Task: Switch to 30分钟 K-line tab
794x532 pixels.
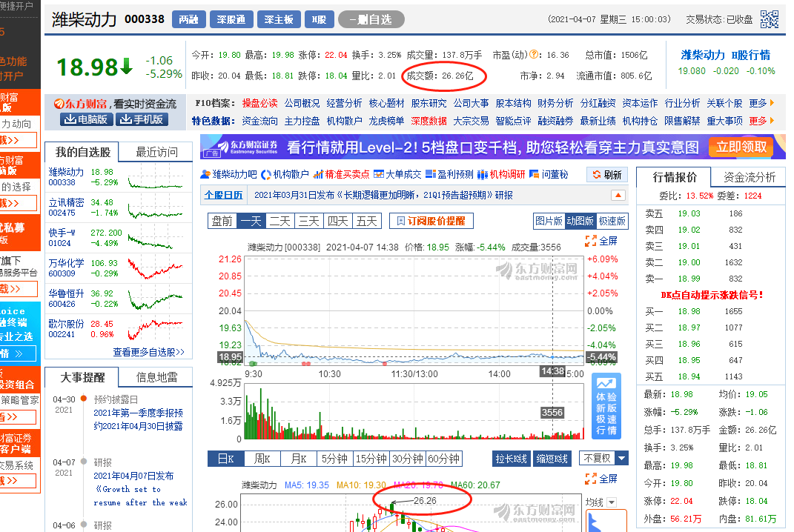Action: pos(408,459)
